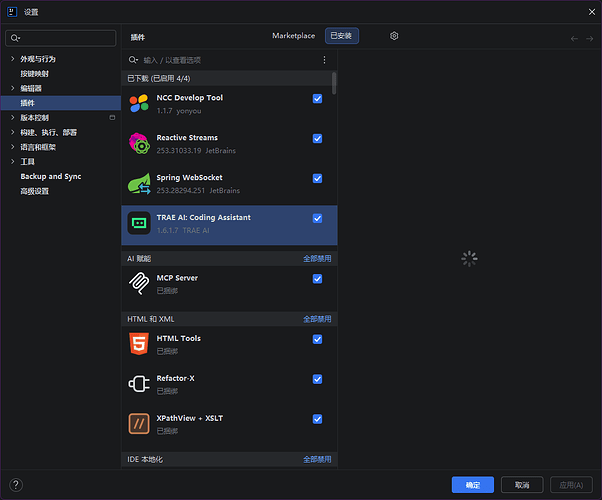This screenshot has height=500, width=602.
Task: Click the TRAE AI Coding Assistant icon
Action: pos(139,223)
